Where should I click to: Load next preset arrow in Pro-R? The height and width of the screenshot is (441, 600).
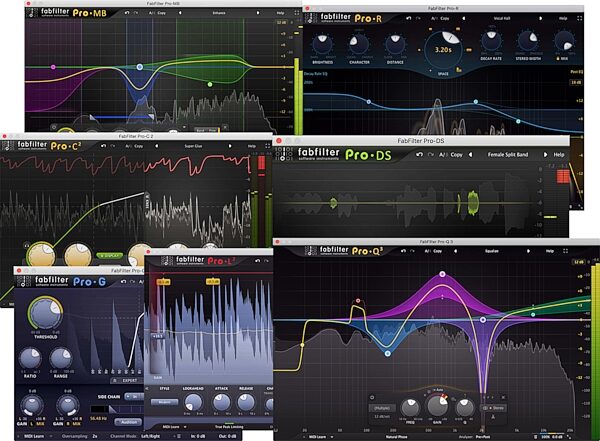point(541,18)
